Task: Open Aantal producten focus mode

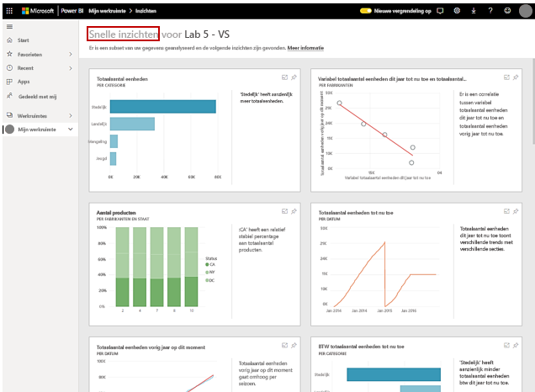Action: point(284,211)
